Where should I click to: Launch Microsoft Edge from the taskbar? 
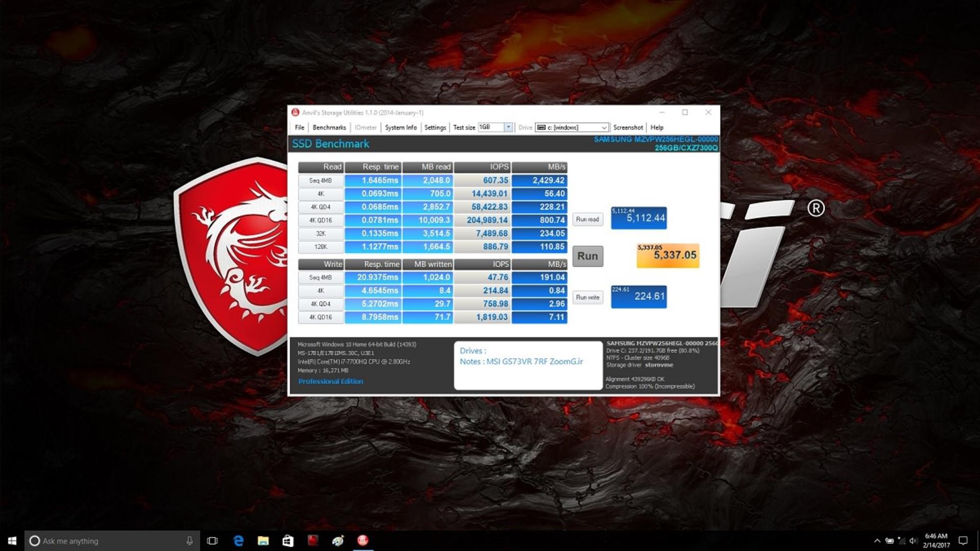coord(238,541)
